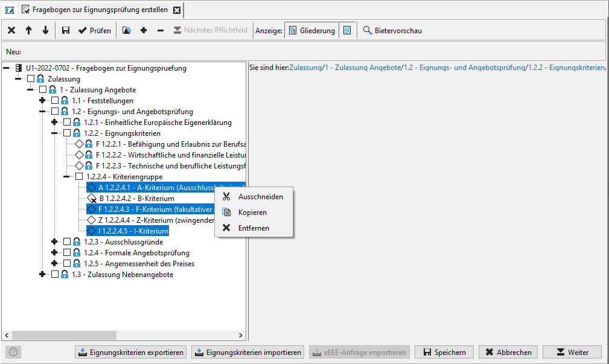
Task: Click the folder refresh icon beside Prüfen
Action: pos(127,30)
